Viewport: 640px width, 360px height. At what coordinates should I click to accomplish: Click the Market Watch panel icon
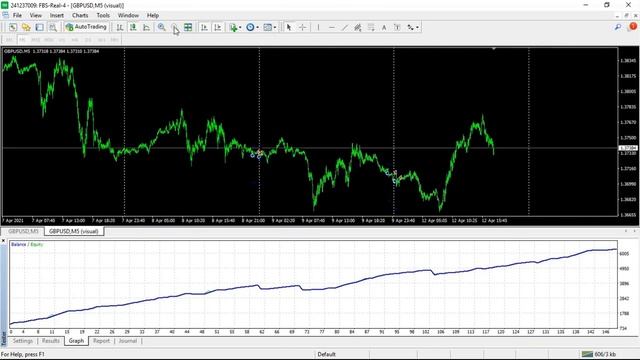[x=39, y=27]
